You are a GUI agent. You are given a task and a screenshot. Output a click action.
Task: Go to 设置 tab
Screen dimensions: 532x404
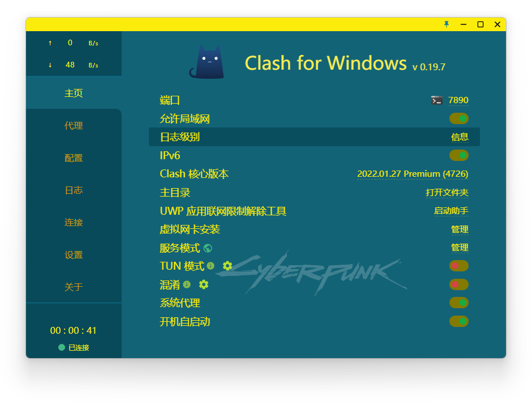74,255
